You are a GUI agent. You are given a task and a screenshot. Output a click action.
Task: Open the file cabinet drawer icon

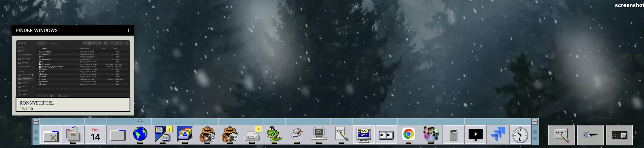(x=73, y=134)
